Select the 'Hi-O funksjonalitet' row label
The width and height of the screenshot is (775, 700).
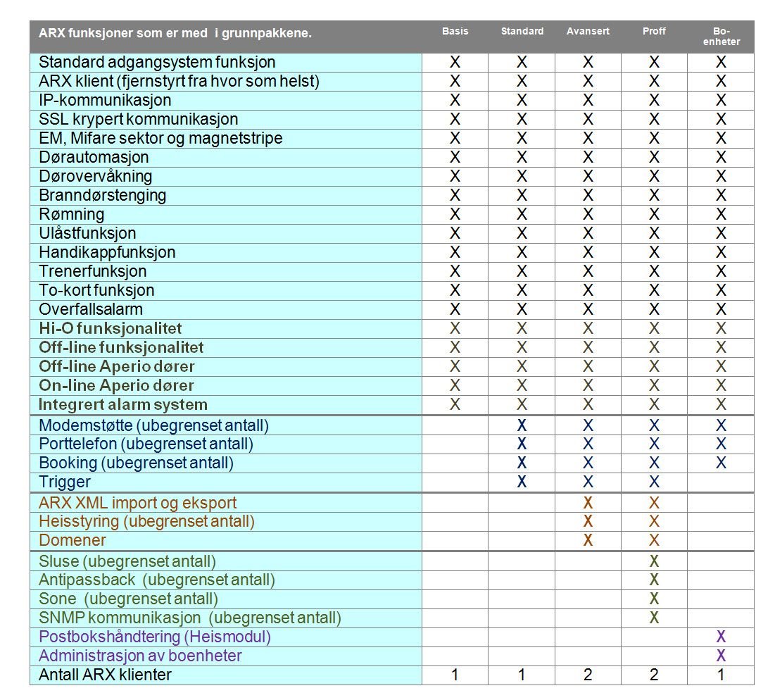pos(110,329)
